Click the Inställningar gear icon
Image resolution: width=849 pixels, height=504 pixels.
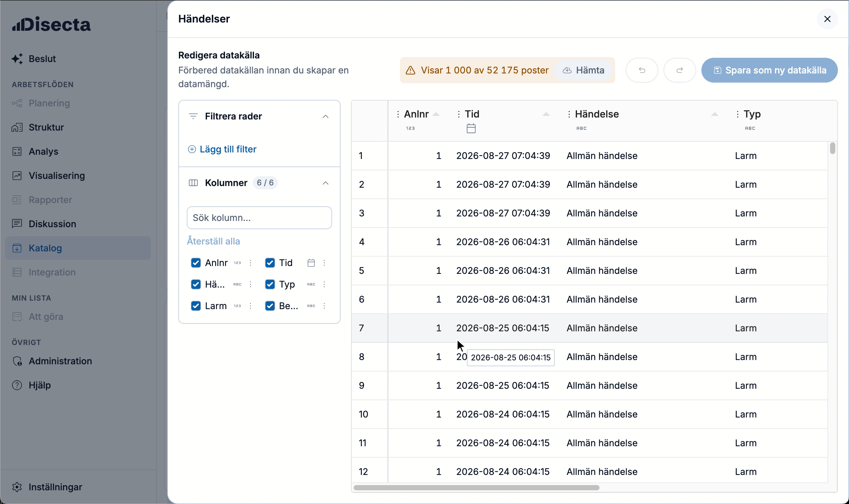17,487
